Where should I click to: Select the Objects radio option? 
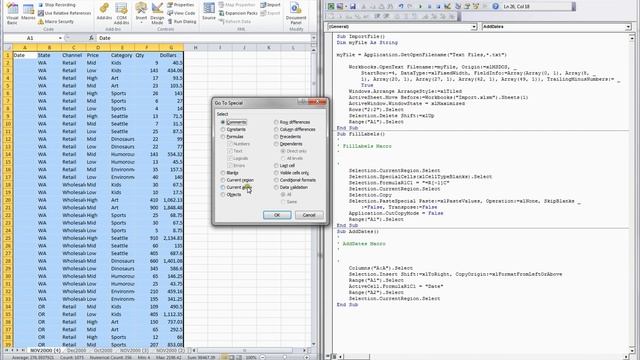[x=231, y=195]
